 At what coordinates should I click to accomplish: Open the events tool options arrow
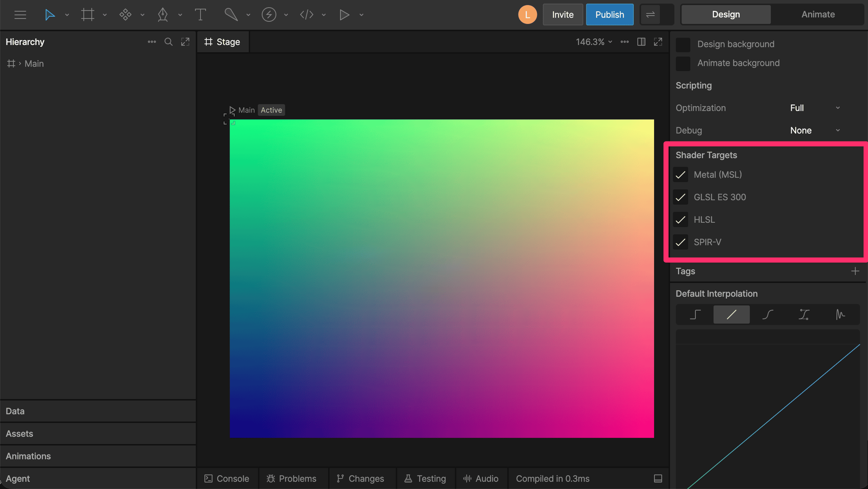tap(286, 15)
